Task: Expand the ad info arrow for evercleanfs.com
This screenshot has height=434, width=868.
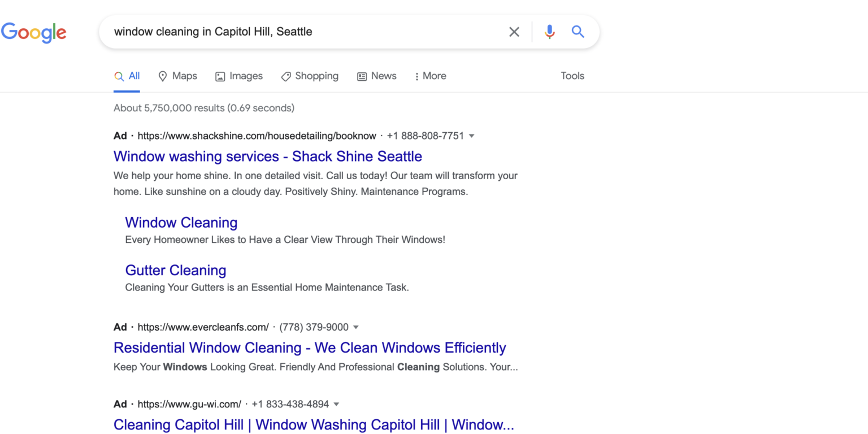Action: (x=355, y=327)
